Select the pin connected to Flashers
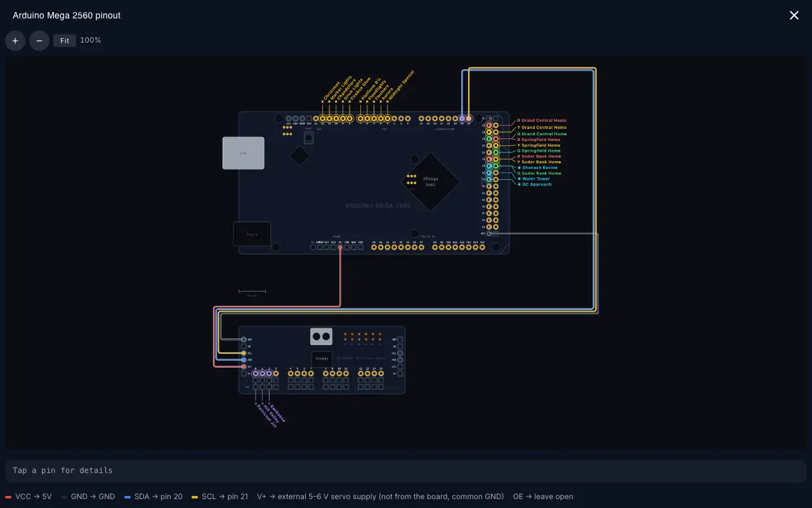 374,119
